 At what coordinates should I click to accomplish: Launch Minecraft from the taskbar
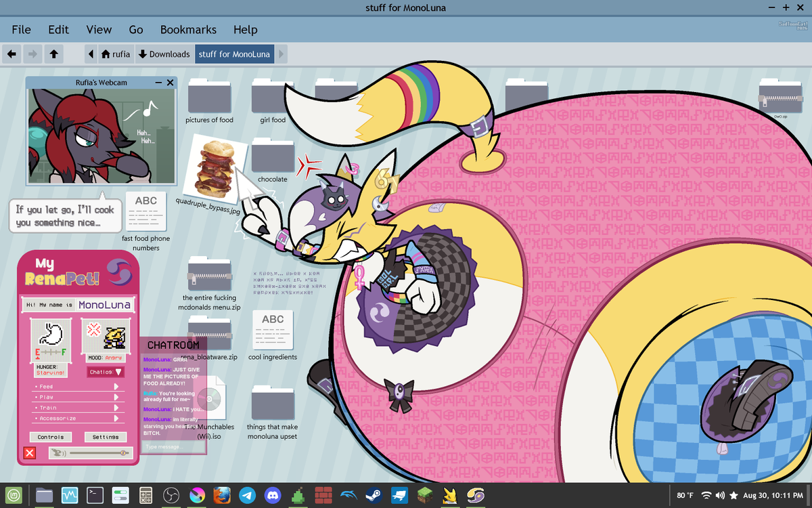tap(424, 495)
